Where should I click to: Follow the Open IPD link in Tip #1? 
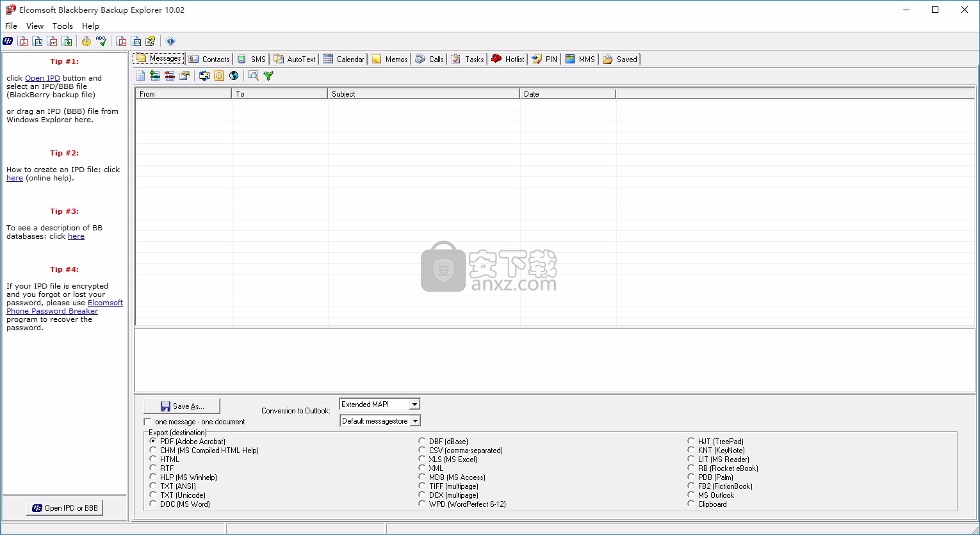(42, 78)
